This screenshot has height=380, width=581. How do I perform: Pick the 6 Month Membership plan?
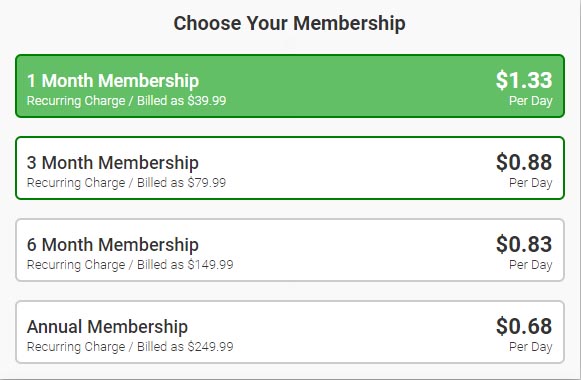click(290, 250)
